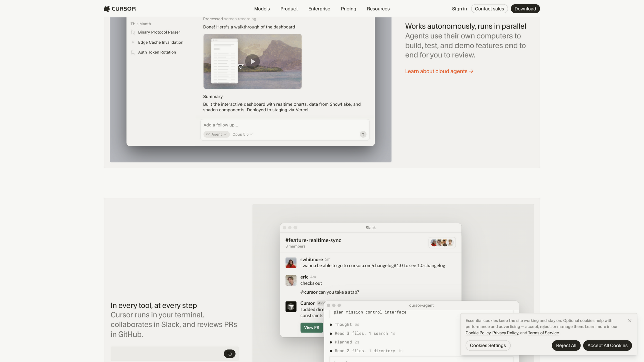The height and width of the screenshot is (362, 644).
Task: Focus the Add a follow up input
Action: pyautogui.click(x=285, y=125)
